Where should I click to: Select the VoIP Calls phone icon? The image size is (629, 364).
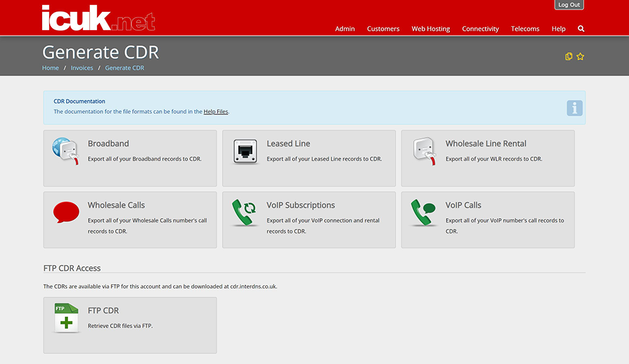click(423, 212)
